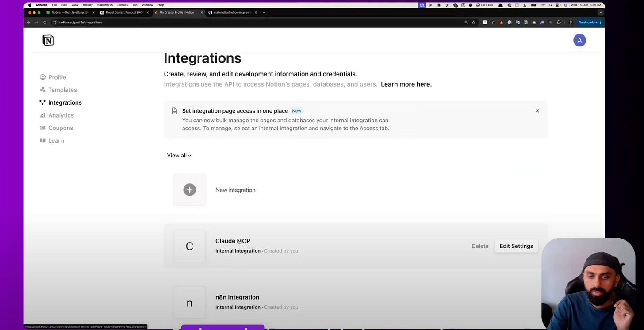
Task: Expand the Chrome tab search chevron
Action: click(600, 12)
